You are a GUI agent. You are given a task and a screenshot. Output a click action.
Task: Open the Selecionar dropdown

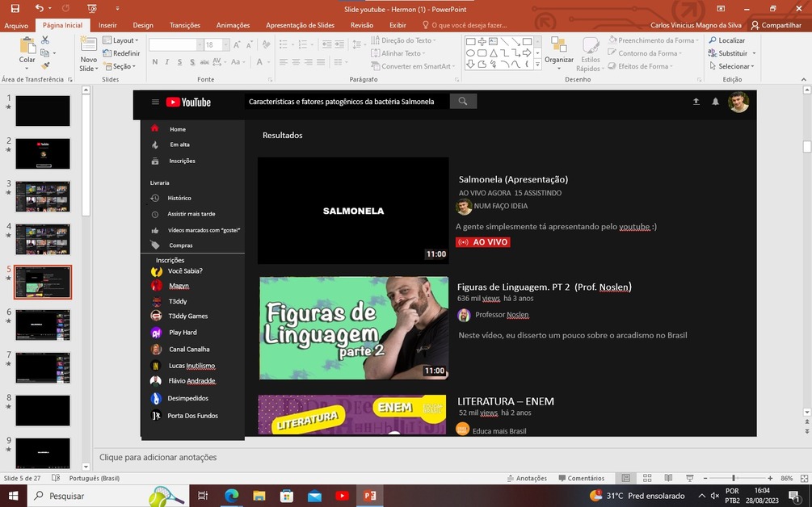(x=732, y=66)
